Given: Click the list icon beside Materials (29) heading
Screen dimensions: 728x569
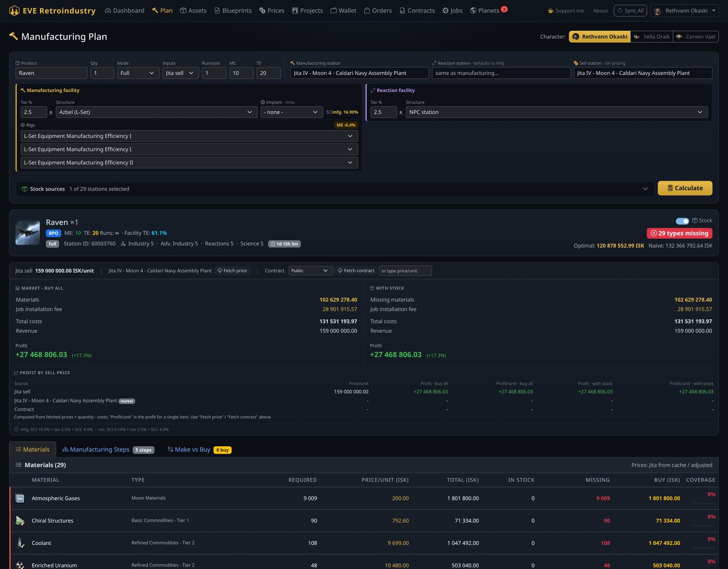Looking at the screenshot, I should tap(19, 465).
